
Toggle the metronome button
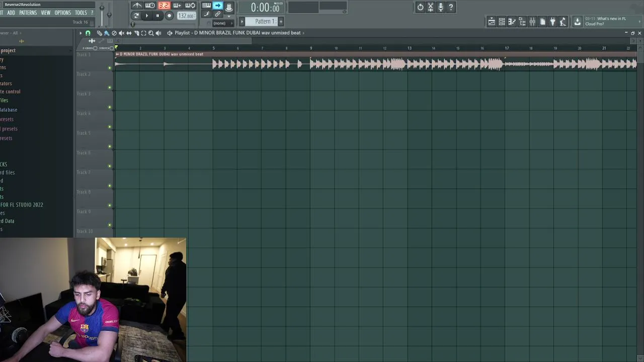click(137, 6)
